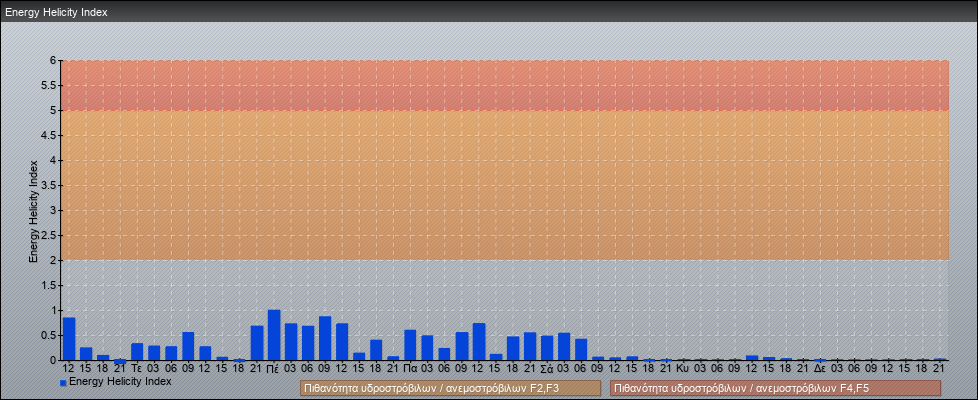Click the Πα day label on x-axis

click(410, 368)
